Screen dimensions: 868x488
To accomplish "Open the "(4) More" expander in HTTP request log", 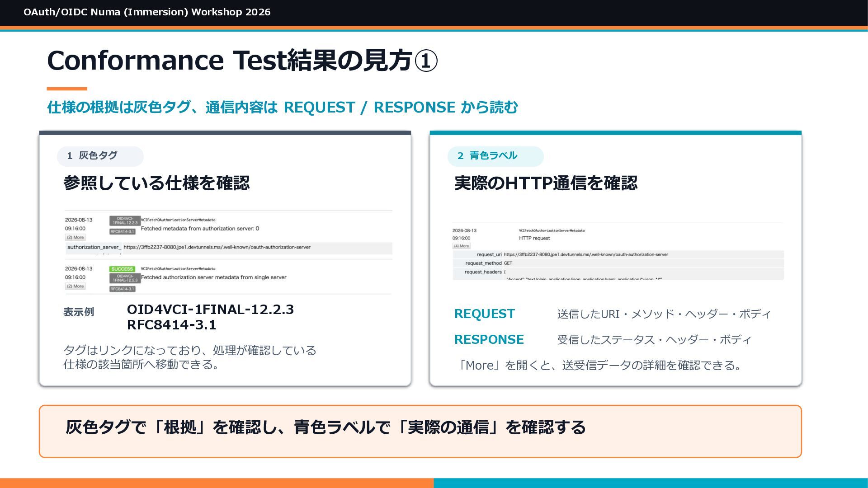I will (462, 246).
